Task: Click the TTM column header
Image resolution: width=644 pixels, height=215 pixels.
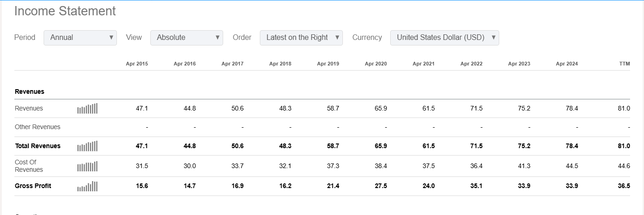Action: (x=625, y=64)
